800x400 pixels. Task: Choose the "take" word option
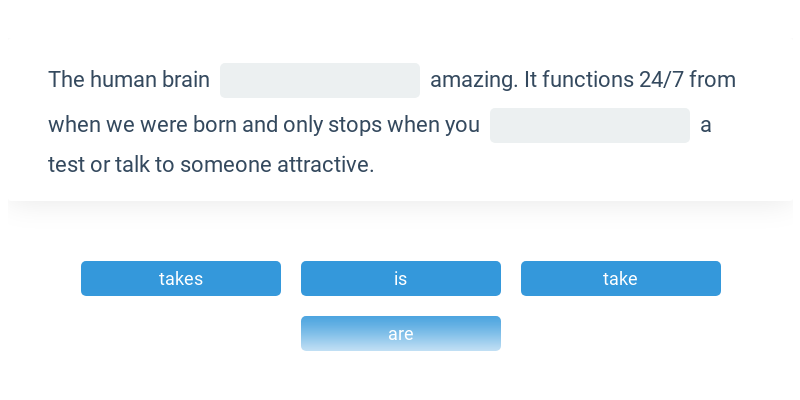point(620,279)
